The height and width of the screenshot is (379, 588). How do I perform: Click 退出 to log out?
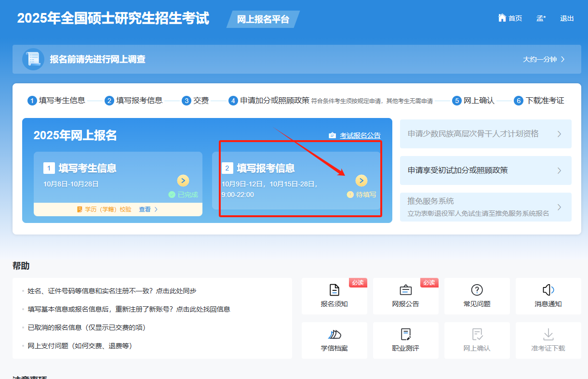pos(566,18)
